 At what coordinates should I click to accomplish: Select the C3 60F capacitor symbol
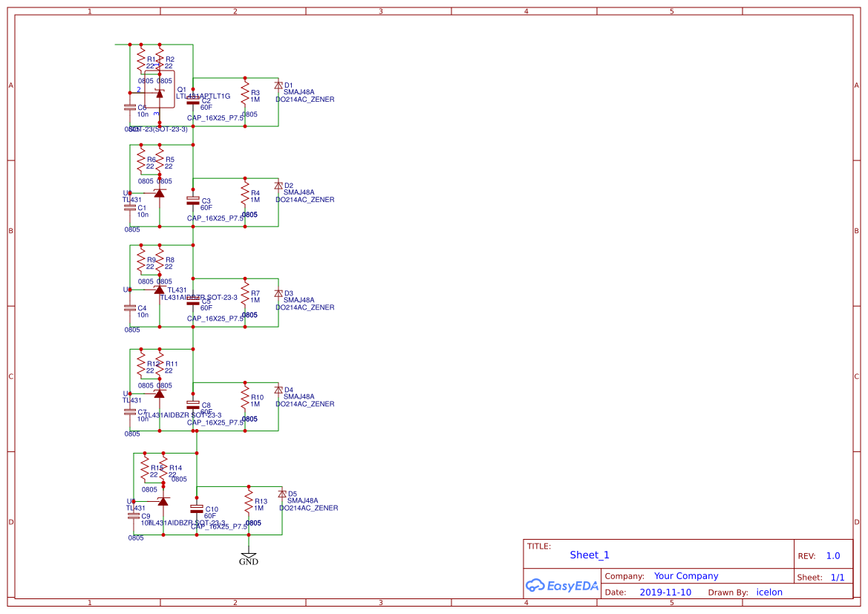click(x=192, y=200)
